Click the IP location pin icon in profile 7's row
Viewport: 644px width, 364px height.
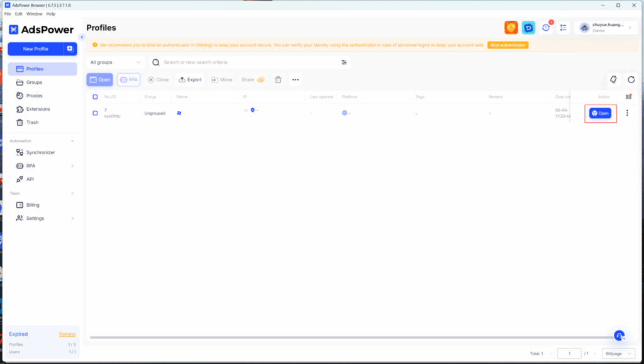[253, 110]
